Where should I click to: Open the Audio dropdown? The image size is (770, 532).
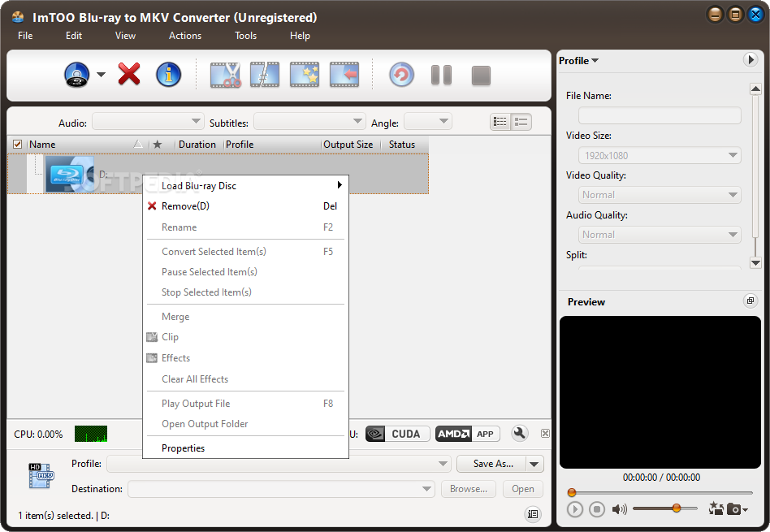tap(148, 121)
